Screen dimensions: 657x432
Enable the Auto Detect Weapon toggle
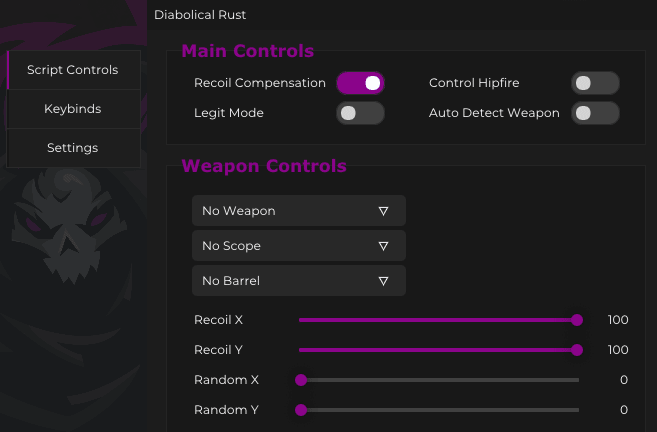595,113
